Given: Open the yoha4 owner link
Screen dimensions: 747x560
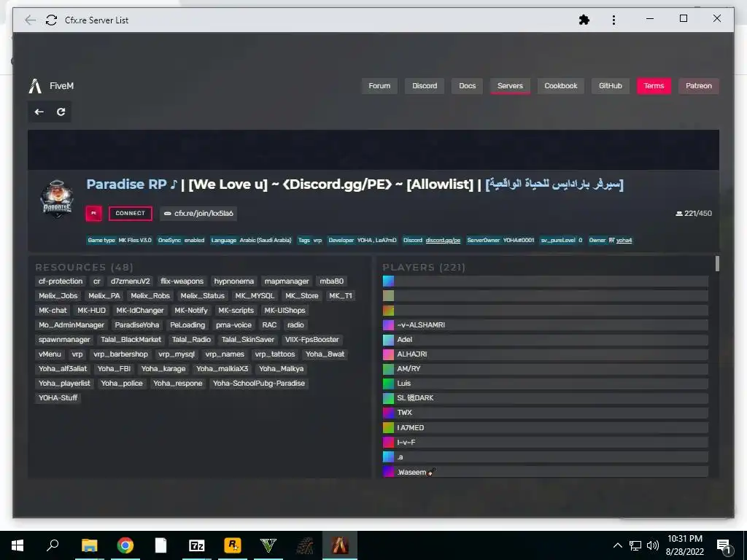Looking at the screenshot, I should tap(624, 241).
